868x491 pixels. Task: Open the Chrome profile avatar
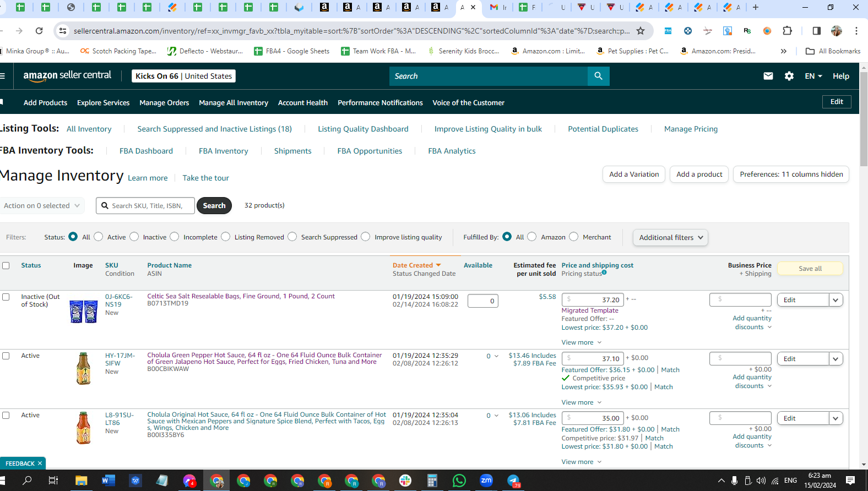click(837, 31)
